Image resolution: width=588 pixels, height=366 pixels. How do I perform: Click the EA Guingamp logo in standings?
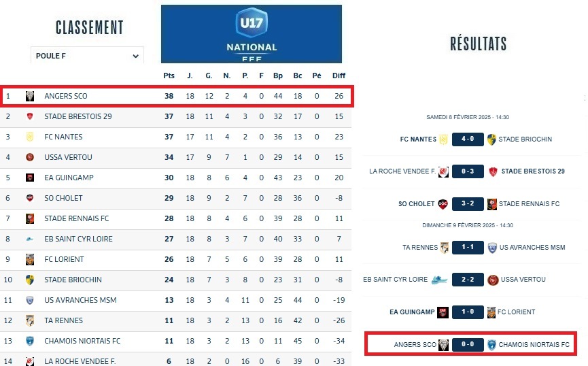coord(30,178)
